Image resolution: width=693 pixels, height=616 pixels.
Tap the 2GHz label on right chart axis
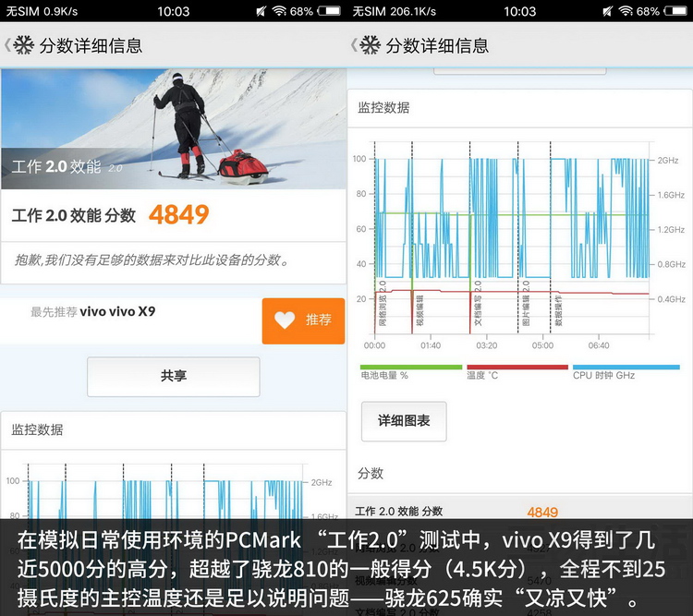[x=668, y=161]
